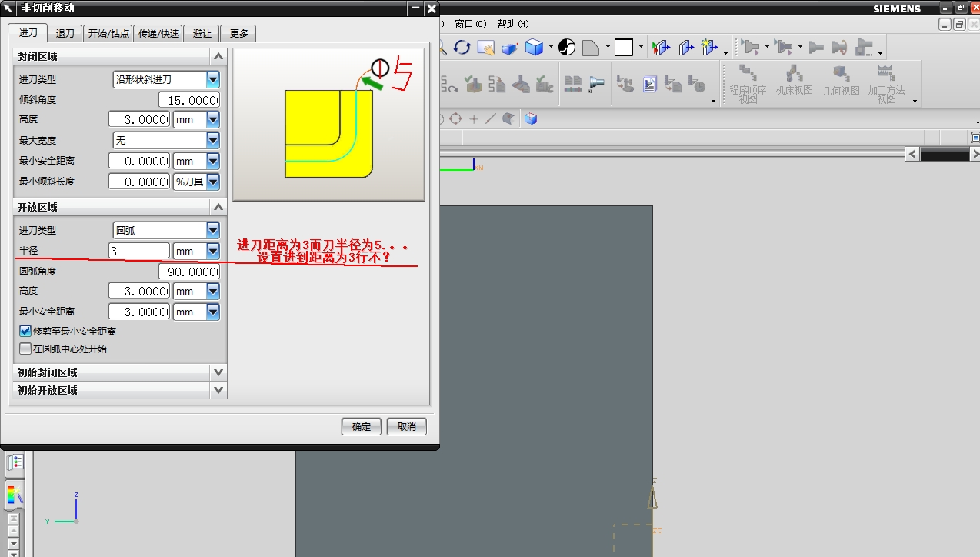Switch to the 避让 tab
The width and height of the screenshot is (980, 557).
(x=202, y=33)
